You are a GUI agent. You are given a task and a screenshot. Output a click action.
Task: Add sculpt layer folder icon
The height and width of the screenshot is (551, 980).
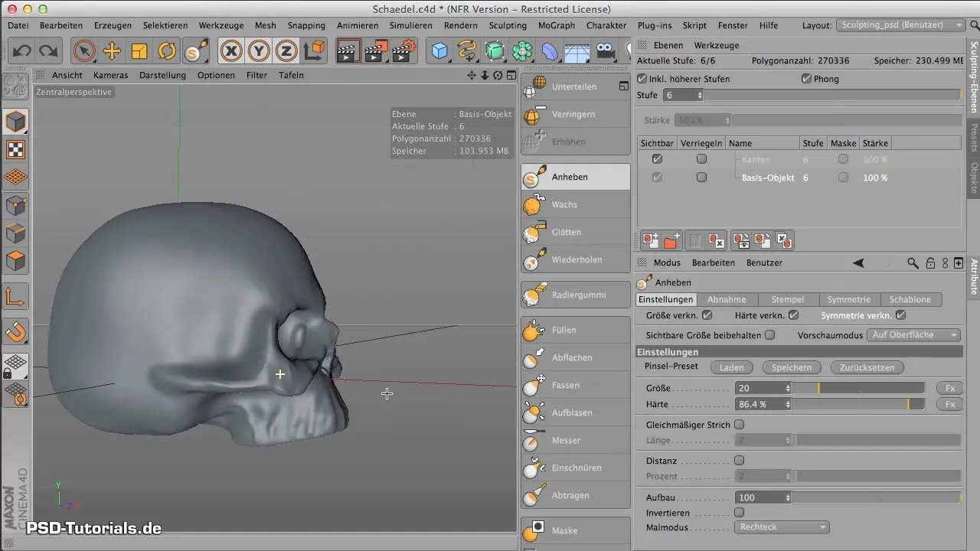pyautogui.click(x=671, y=241)
